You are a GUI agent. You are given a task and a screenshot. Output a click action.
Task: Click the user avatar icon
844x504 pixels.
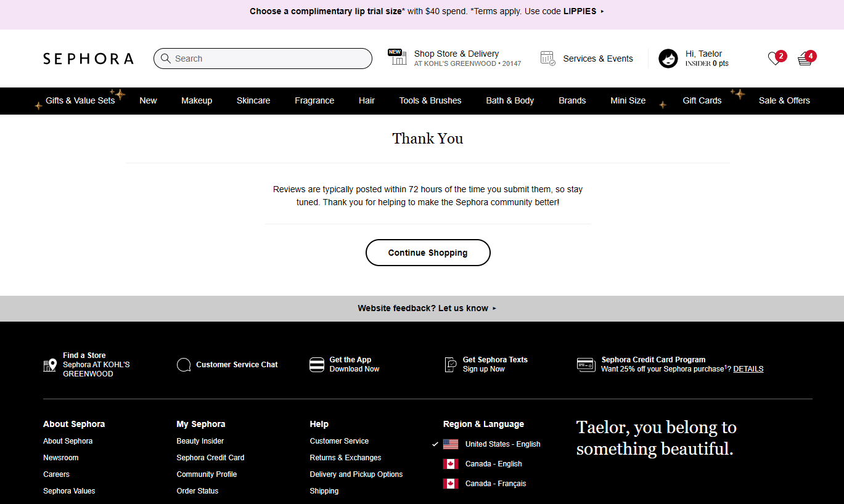coord(668,59)
